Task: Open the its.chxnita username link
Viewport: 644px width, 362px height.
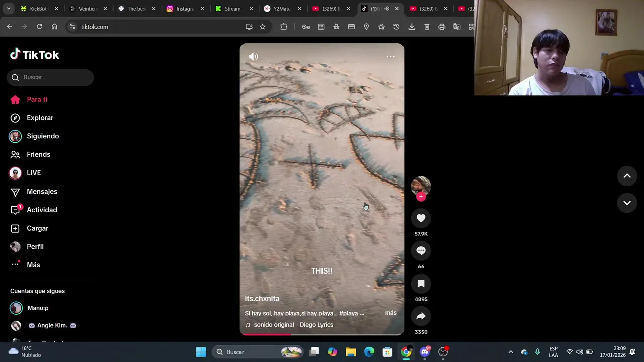Action: click(262, 299)
